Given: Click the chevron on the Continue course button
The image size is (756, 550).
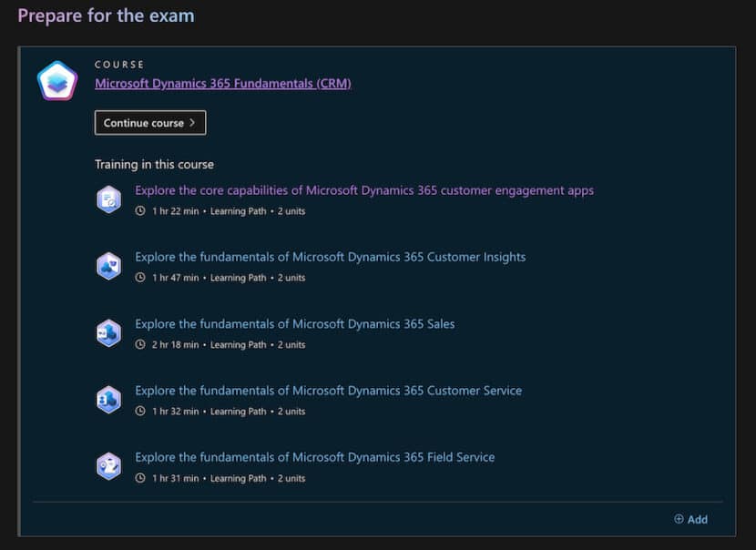Looking at the screenshot, I should 193,122.
